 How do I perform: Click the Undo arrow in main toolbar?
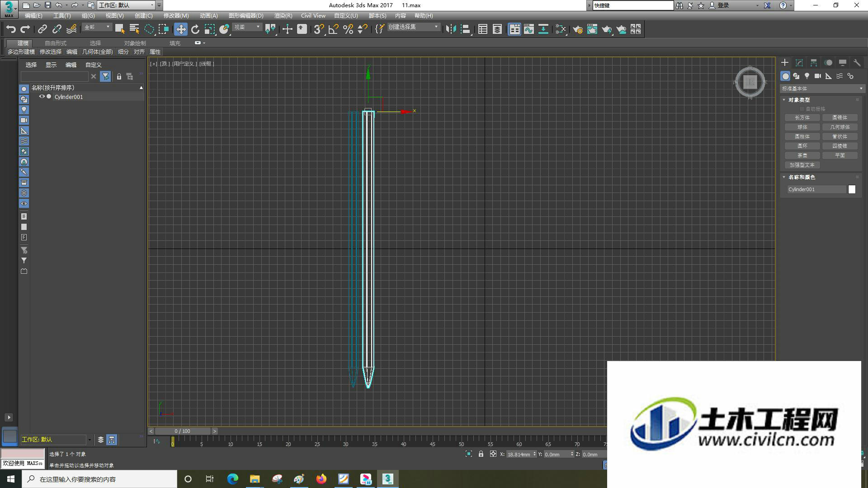(11, 29)
